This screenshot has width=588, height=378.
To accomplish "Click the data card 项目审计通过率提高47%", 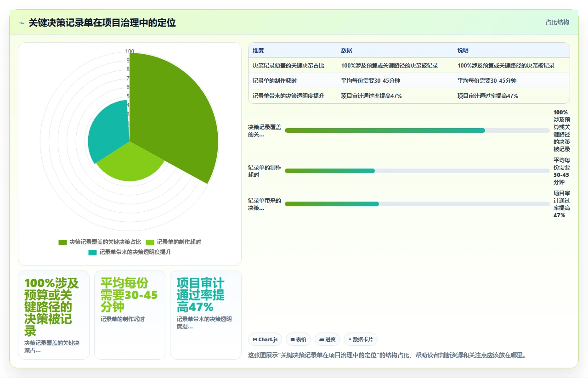I will [x=206, y=315].
